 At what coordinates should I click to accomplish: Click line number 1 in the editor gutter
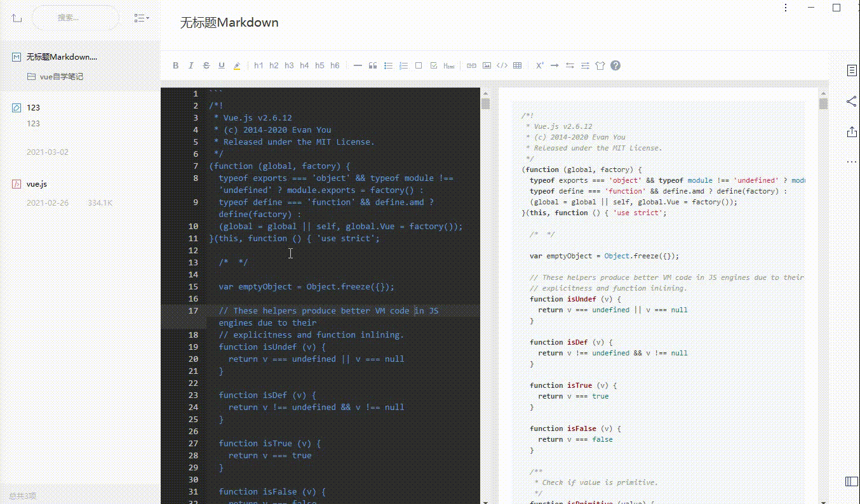pyautogui.click(x=196, y=93)
